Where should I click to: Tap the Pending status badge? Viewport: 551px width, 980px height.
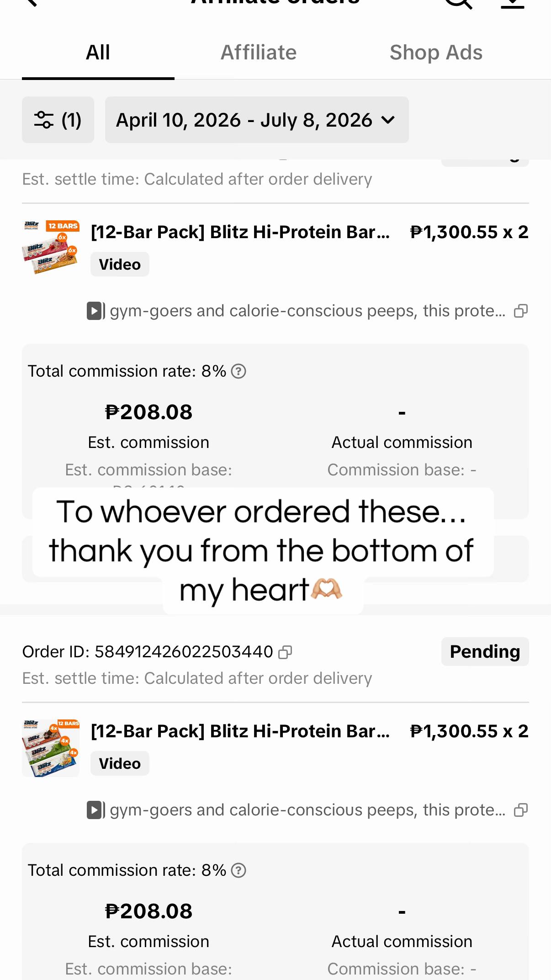coord(485,651)
